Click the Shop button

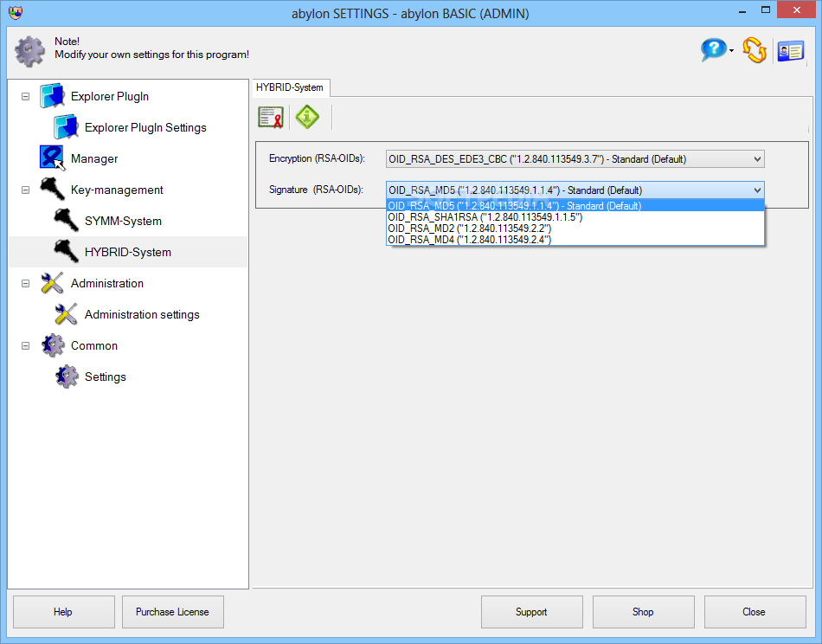(643, 611)
